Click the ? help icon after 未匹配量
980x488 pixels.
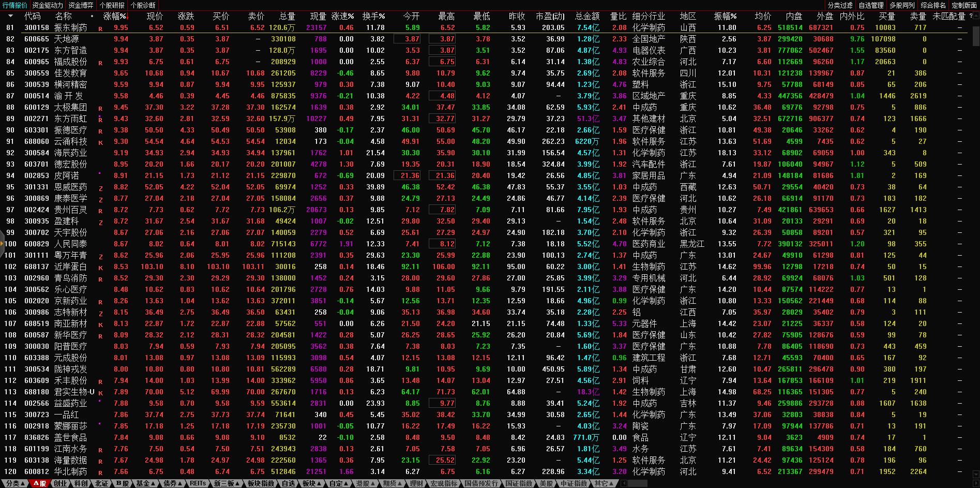(970, 16)
